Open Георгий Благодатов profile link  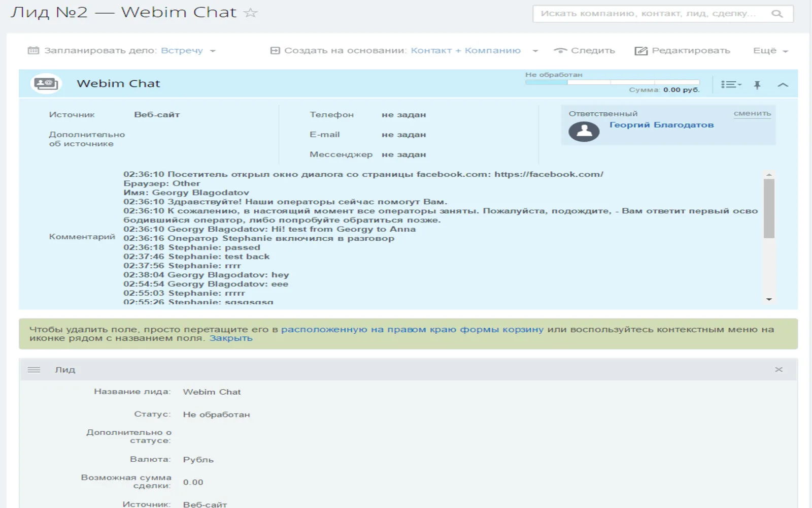click(661, 124)
